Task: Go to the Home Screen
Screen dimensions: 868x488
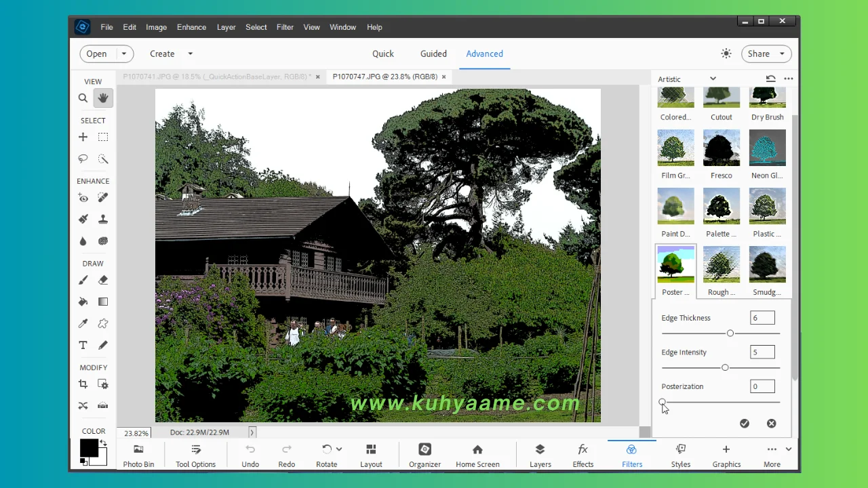Action: click(x=477, y=456)
